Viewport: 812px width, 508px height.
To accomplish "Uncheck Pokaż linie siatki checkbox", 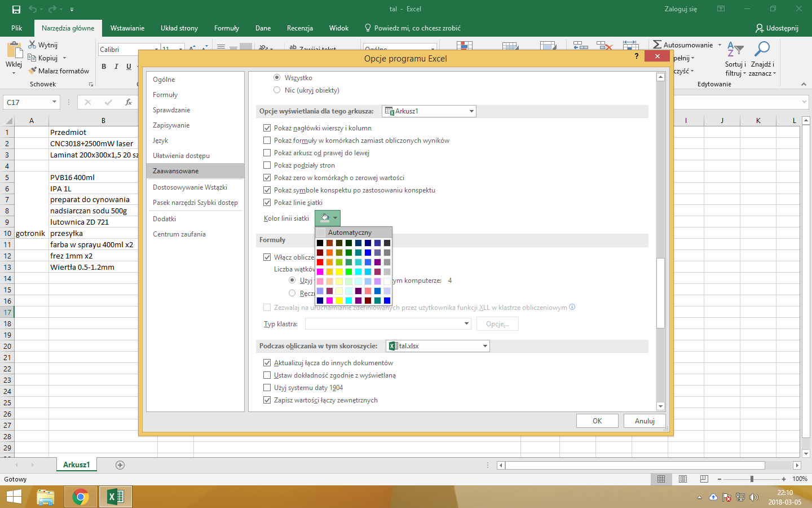I will click(267, 203).
